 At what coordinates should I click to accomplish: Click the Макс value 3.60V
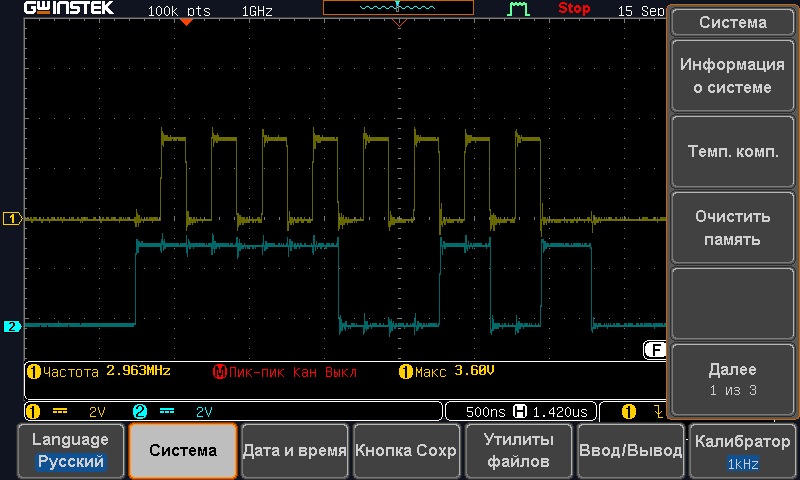pyautogui.click(x=474, y=371)
